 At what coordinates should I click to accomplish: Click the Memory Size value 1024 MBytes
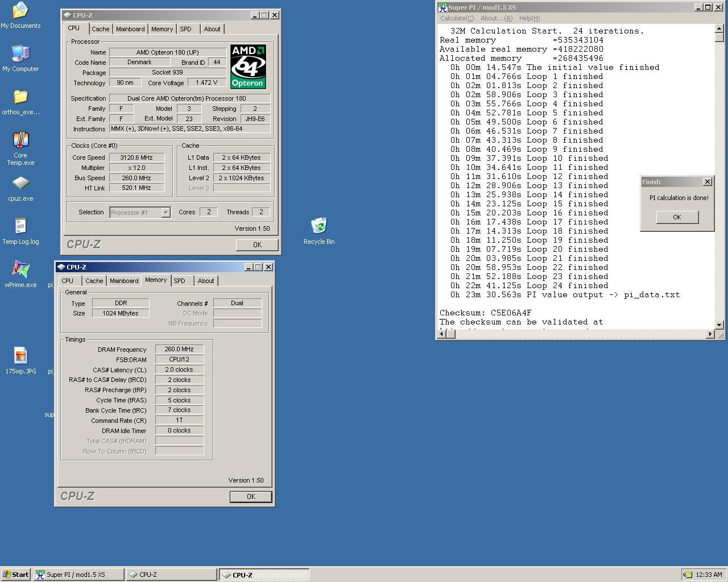point(121,313)
